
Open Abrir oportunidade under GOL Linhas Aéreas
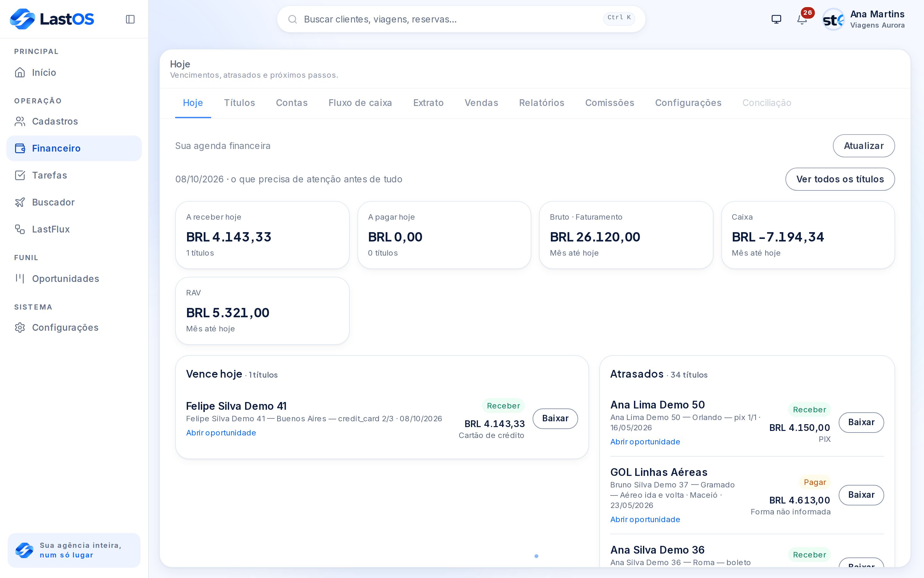[645, 519]
